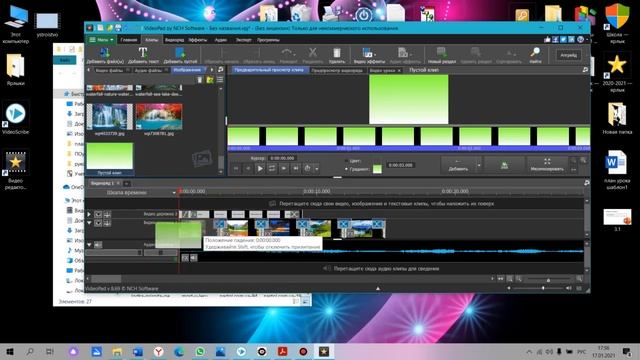
Task: Open the Programs (Suite) ribbon tab
Action: point(268,40)
